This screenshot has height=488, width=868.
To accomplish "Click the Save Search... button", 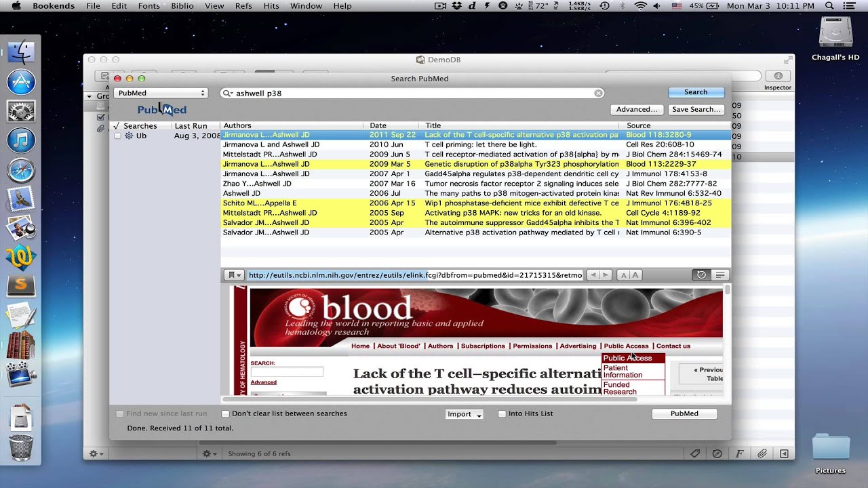I will point(696,109).
